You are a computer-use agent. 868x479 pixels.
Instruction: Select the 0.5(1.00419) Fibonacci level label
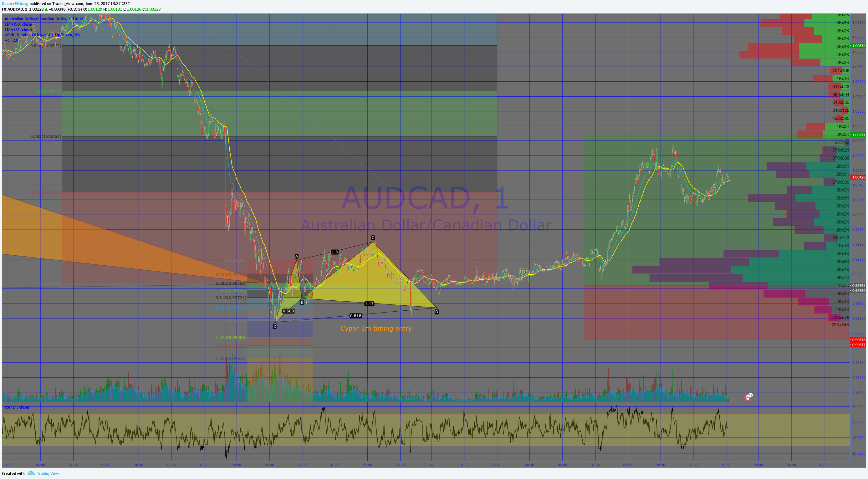(49, 91)
